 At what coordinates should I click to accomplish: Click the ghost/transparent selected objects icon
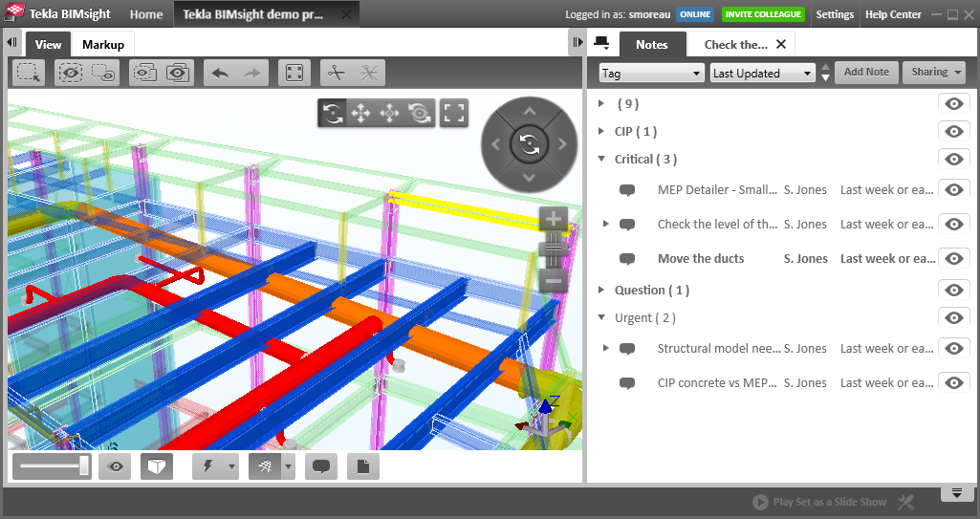point(103,73)
